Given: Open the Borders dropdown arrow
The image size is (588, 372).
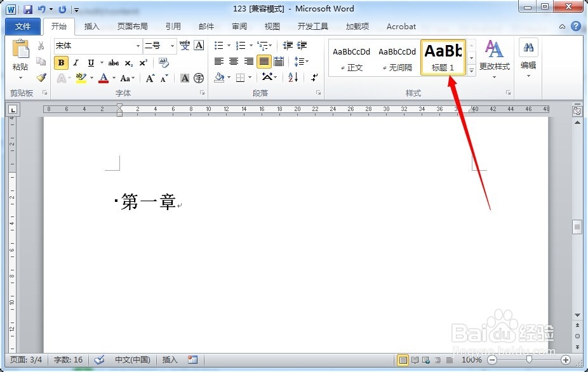Looking at the screenshot, I should coord(250,77).
